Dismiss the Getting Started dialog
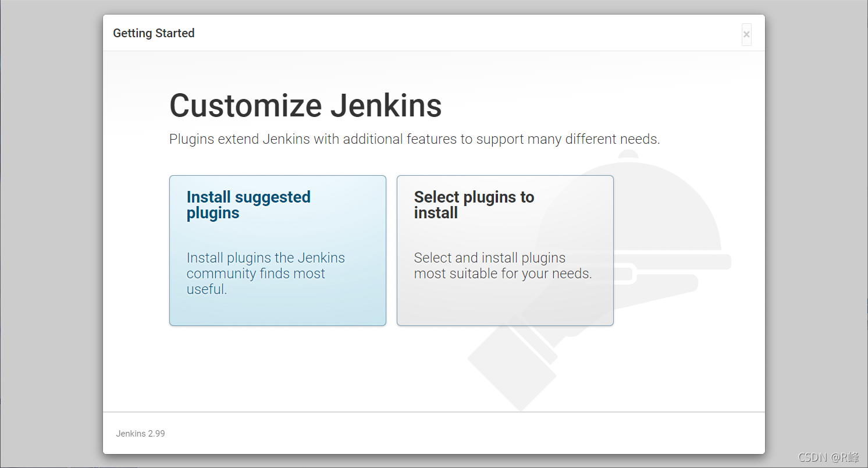Screen dimensions: 868x468 [x=746, y=34]
